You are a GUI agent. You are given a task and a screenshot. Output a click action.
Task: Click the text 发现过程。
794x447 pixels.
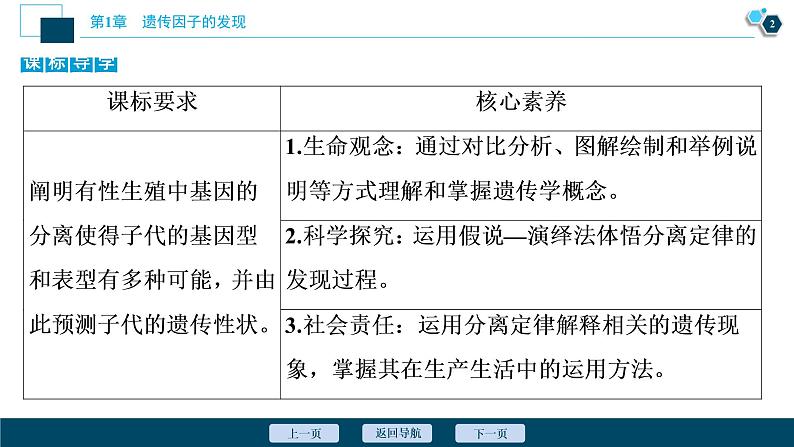(x=338, y=280)
